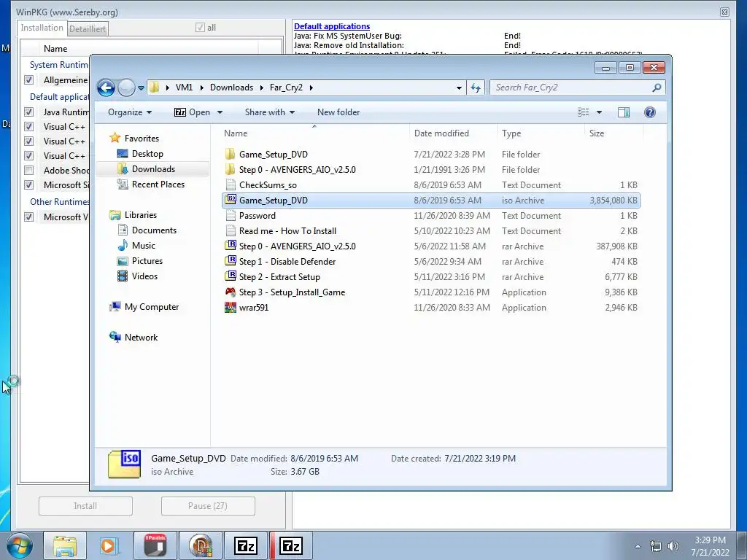This screenshot has height=560, width=747.
Task: Expand the arrow after Far_Cry2 in the address bar
Action: (x=311, y=87)
